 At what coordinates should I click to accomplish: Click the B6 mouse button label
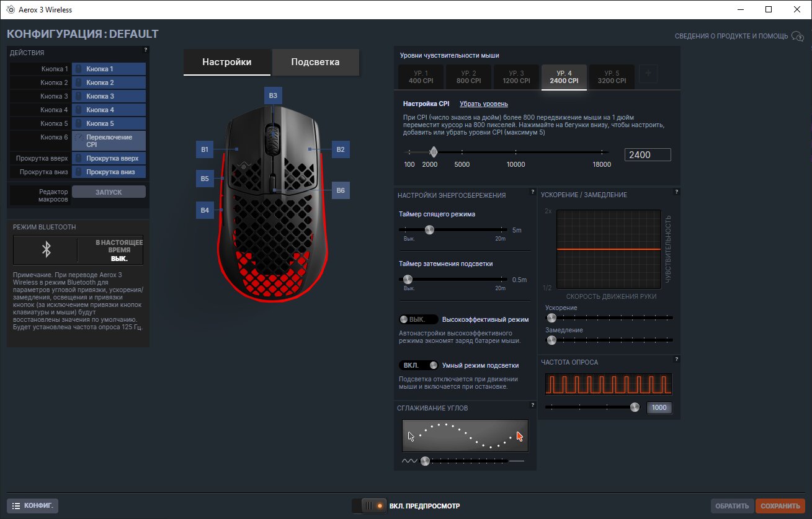[341, 190]
